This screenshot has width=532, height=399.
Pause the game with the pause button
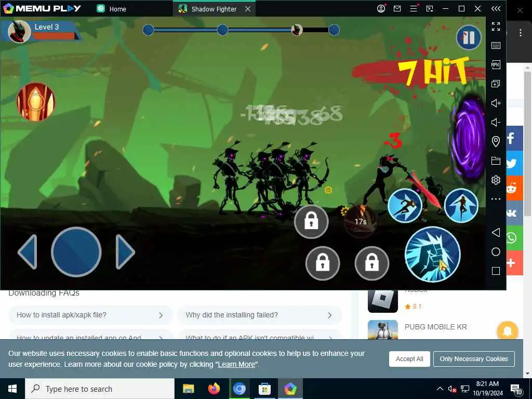click(x=469, y=37)
